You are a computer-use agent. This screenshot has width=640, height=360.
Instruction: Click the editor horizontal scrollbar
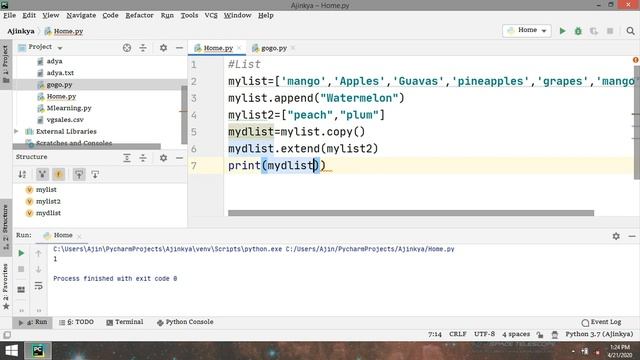point(411,213)
